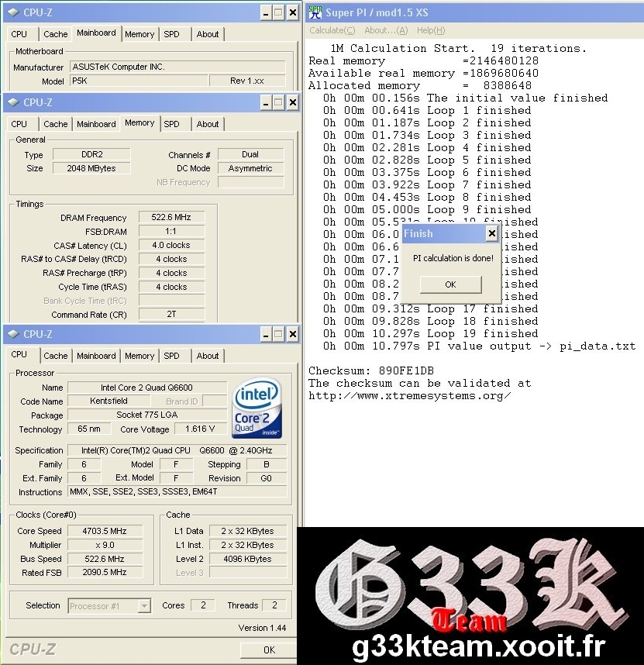644x665 pixels.
Task: Click CAS# Latency value 4.0 clocks
Action: click(171, 245)
